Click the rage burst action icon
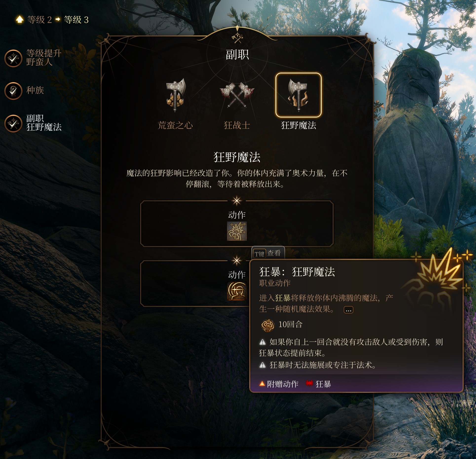 pos(237,231)
